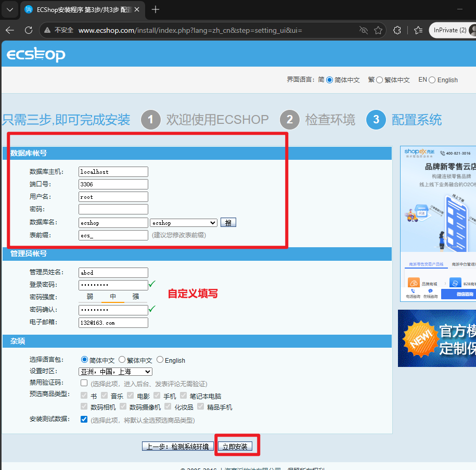Toggle the 笔记本电脑 checkbox
The image size is (476, 470).
[x=183, y=395]
